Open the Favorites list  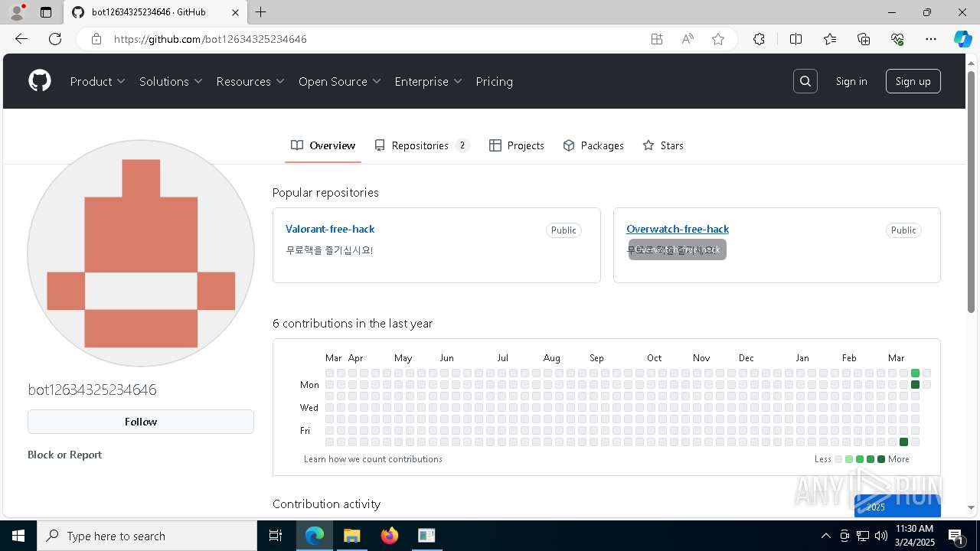point(830,39)
